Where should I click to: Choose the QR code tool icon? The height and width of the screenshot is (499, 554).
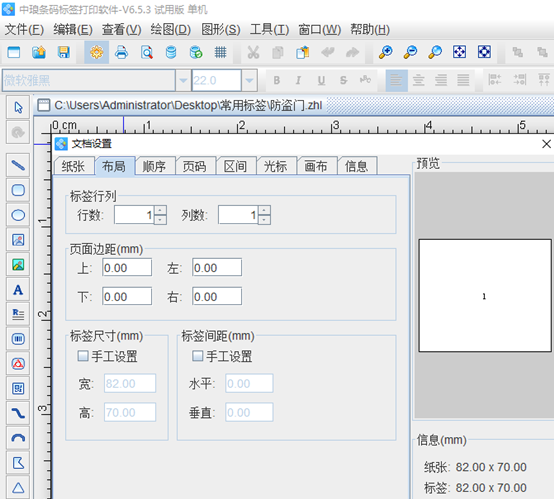click(18, 389)
